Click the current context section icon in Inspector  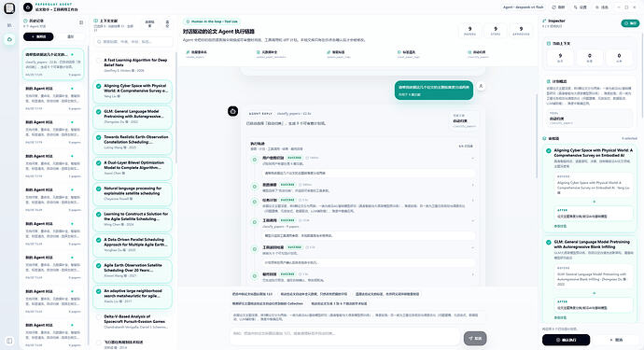click(x=548, y=43)
